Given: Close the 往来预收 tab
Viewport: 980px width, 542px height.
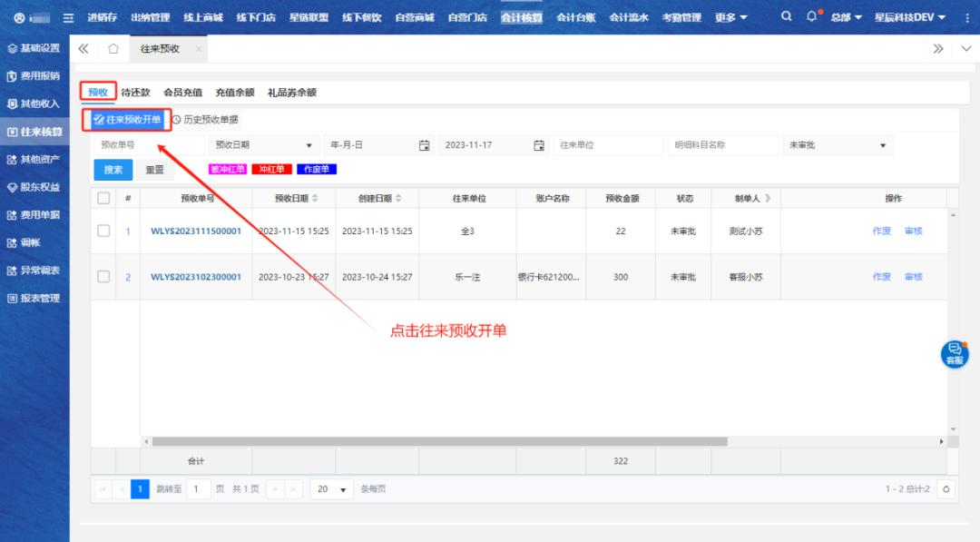Looking at the screenshot, I should [198, 49].
